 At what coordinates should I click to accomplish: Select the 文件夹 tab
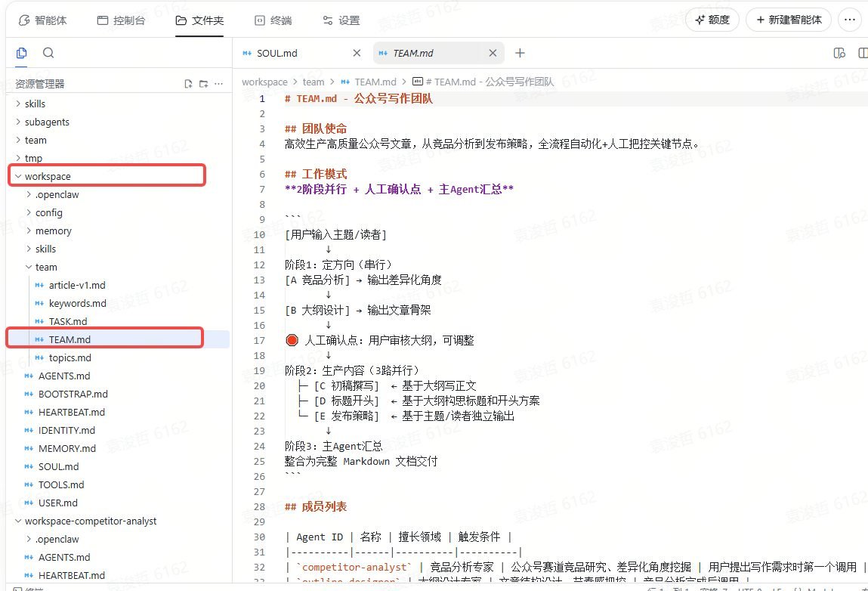pyautogui.click(x=199, y=20)
